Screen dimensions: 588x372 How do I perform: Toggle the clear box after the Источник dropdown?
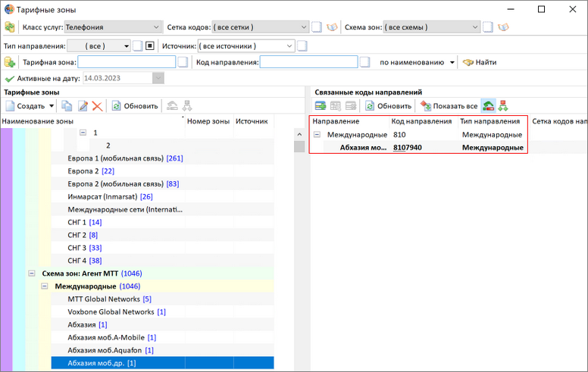click(302, 45)
